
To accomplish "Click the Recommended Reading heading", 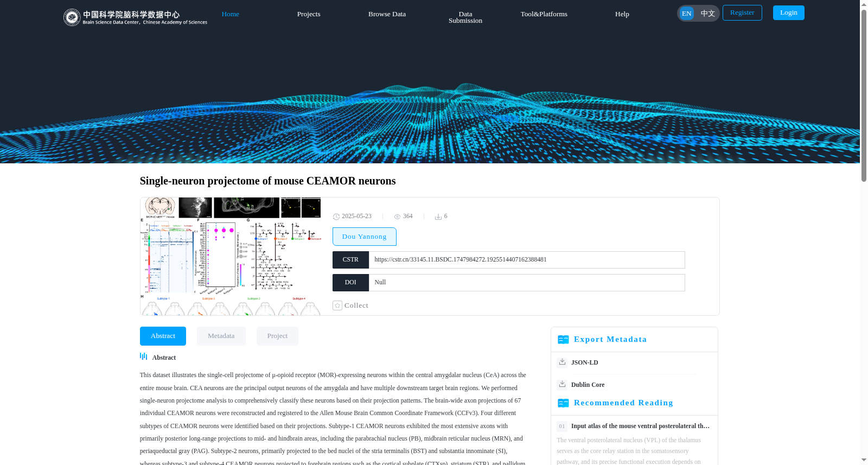I will (x=623, y=403).
